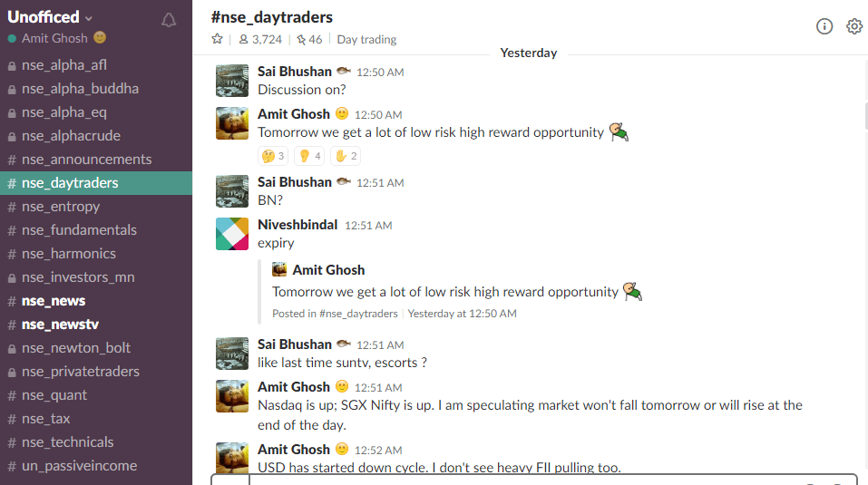Follow the quoted #nse_daytraders link
The width and height of the screenshot is (868, 485).
coord(358,314)
